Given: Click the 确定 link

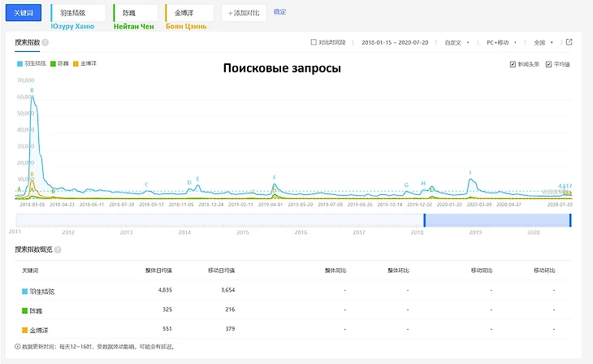Looking at the screenshot, I should 279,12.
